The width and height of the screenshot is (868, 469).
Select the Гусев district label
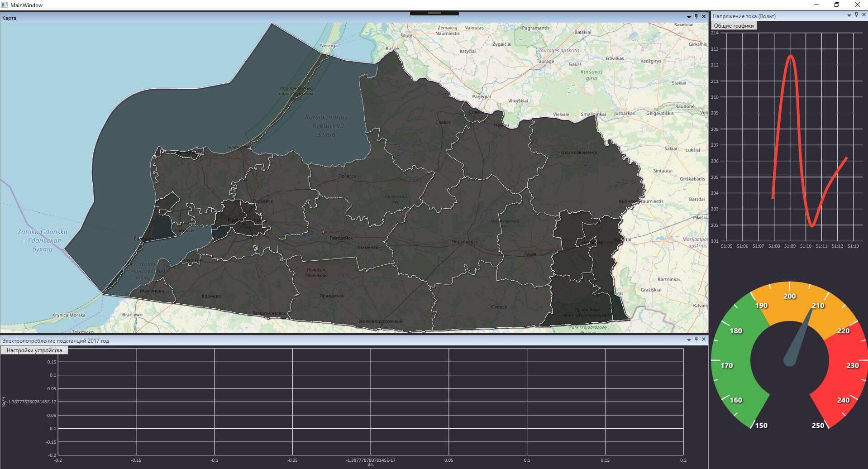[x=530, y=254]
